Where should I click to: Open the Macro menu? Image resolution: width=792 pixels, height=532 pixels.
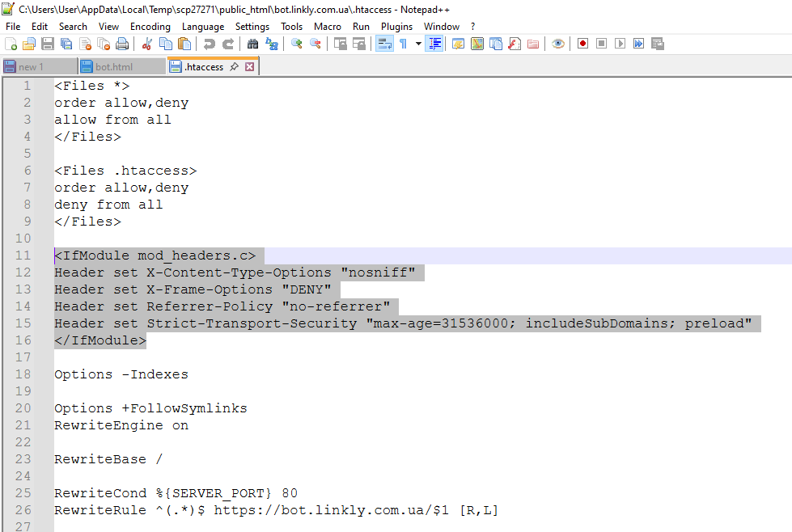[x=328, y=26]
